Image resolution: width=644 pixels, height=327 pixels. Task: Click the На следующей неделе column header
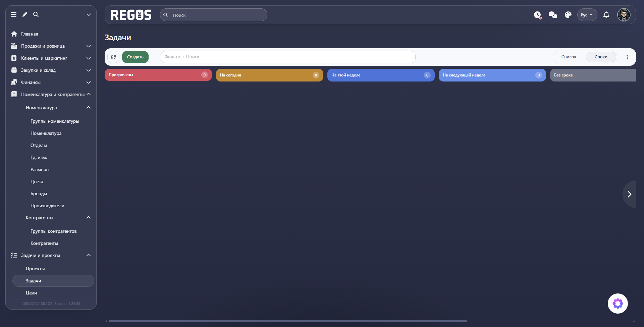click(492, 75)
